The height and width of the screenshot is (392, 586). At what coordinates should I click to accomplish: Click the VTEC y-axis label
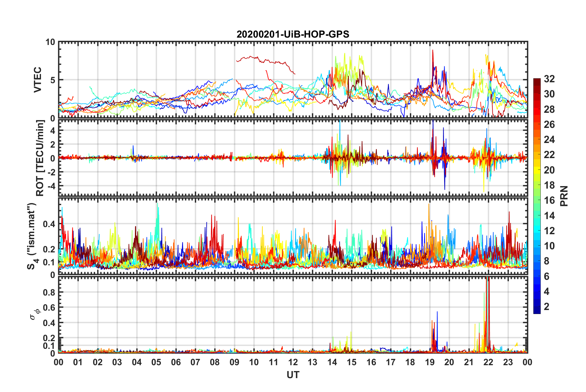point(38,80)
